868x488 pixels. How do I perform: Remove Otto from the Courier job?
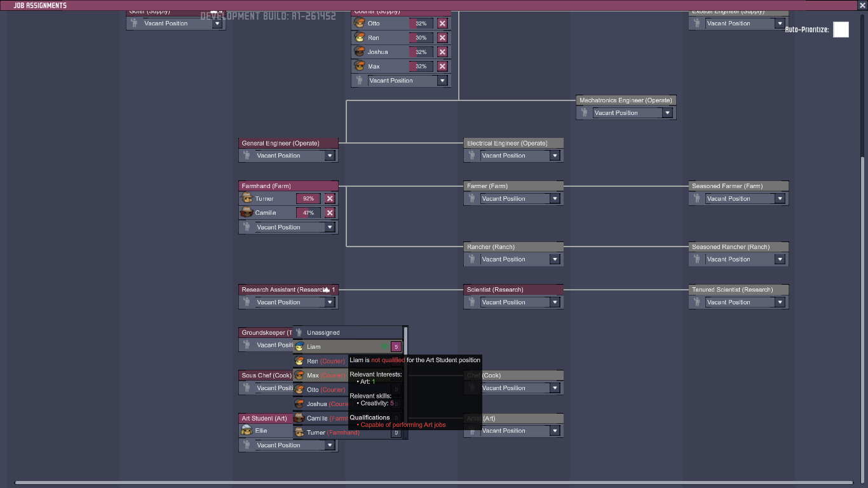[442, 24]
